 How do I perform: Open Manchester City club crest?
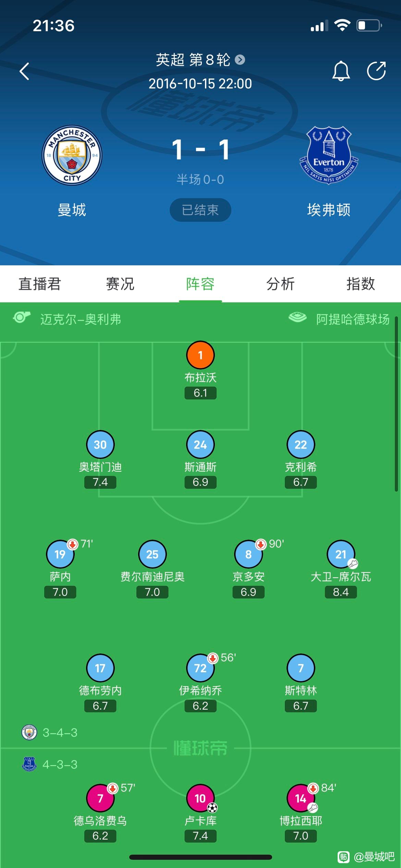(72, 155)
